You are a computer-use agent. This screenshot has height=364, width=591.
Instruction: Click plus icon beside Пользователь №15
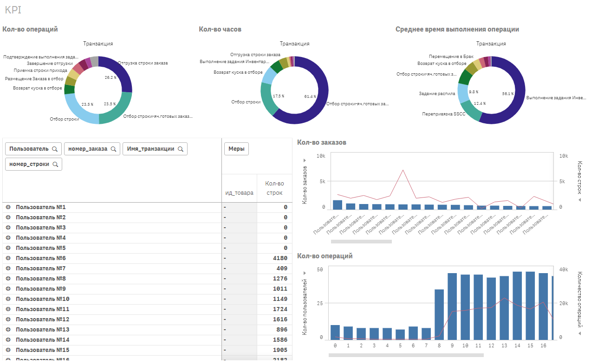[x=8, y=350]
